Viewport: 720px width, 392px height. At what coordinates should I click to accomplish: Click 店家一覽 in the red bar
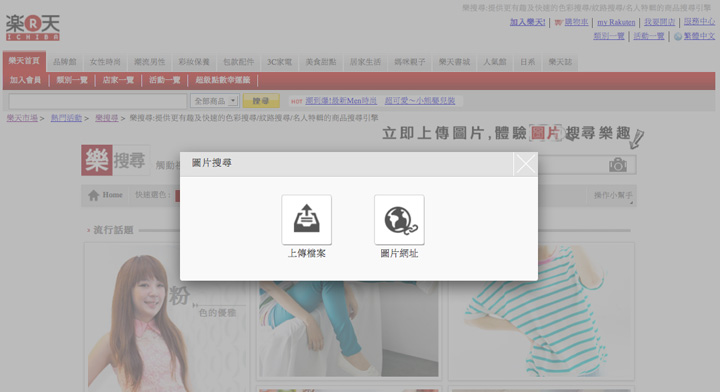coord(118,80)
